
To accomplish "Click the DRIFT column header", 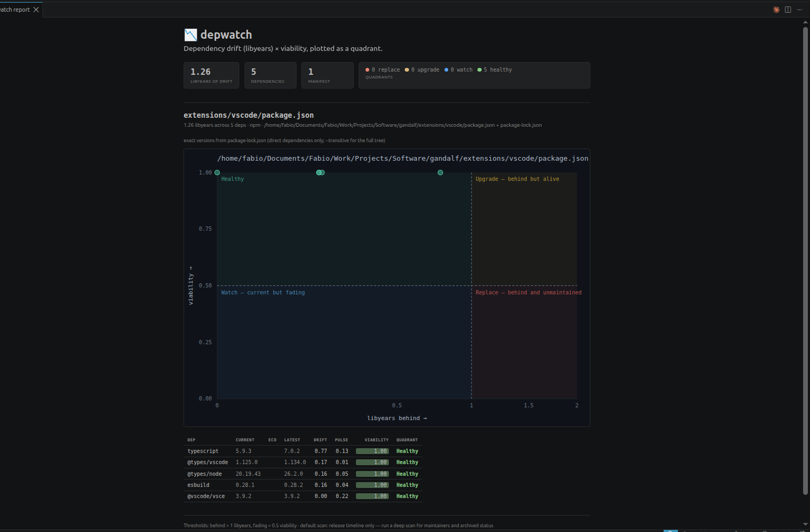I will pos(320,440).
